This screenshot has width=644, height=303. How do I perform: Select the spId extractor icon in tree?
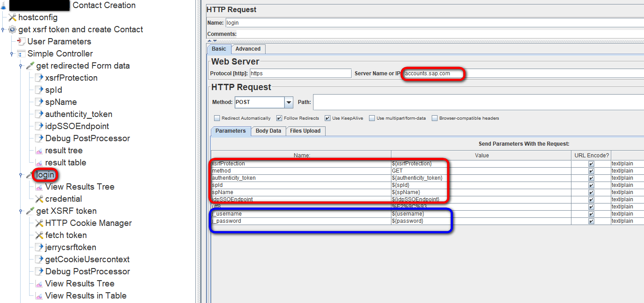[x=39, y=90]
